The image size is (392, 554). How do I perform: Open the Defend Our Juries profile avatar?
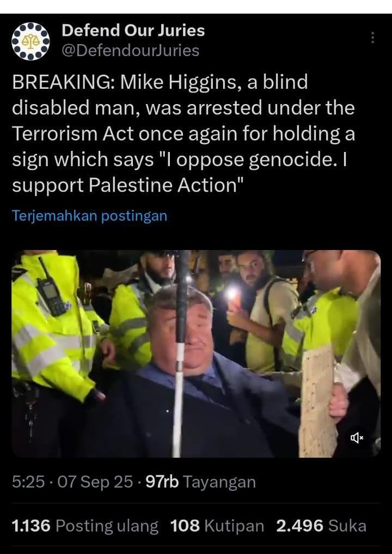coord(30,41)
